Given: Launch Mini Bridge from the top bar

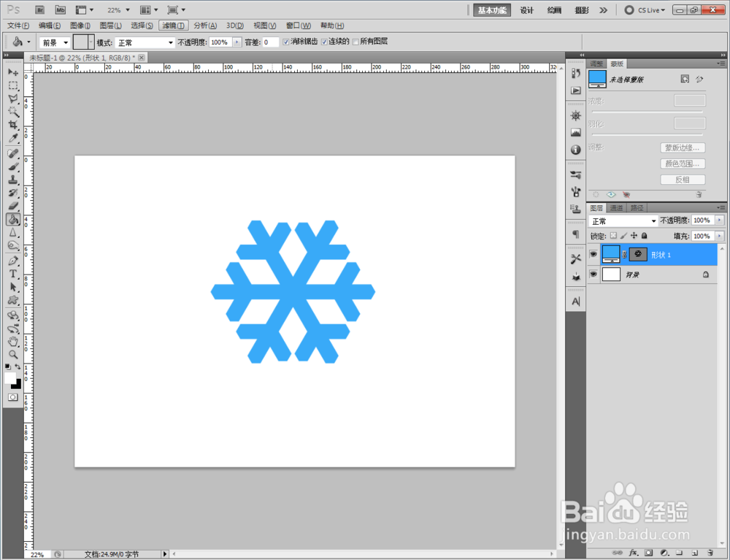Looking at the screenshot, I should [60, 9].
